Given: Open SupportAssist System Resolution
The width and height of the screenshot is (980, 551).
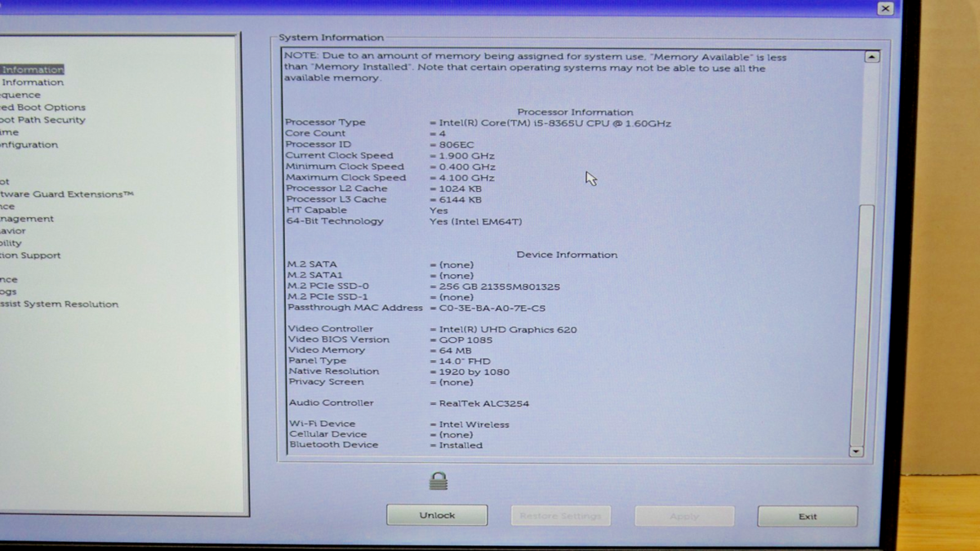Looking at the screenshot, I should tap(59, 304).
